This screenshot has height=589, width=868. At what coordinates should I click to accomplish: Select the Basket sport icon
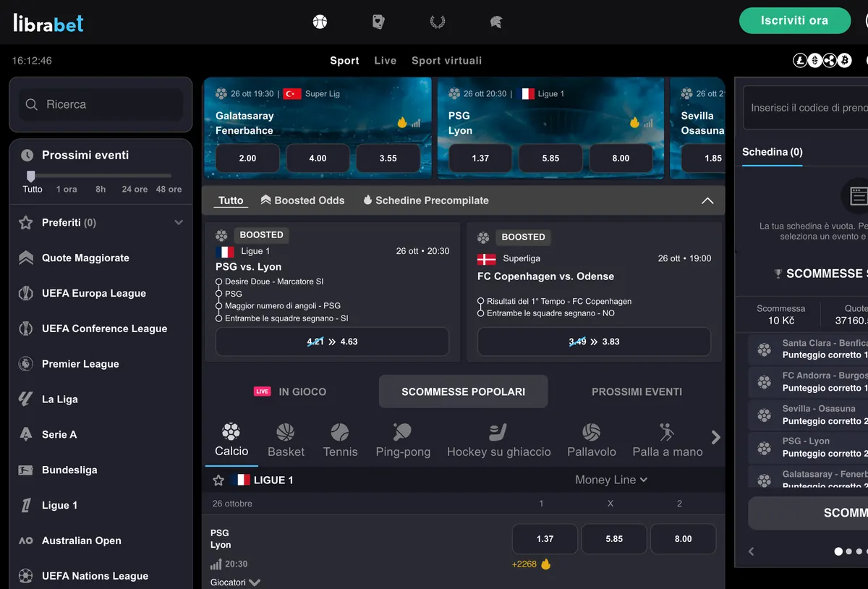click(286, 432)
